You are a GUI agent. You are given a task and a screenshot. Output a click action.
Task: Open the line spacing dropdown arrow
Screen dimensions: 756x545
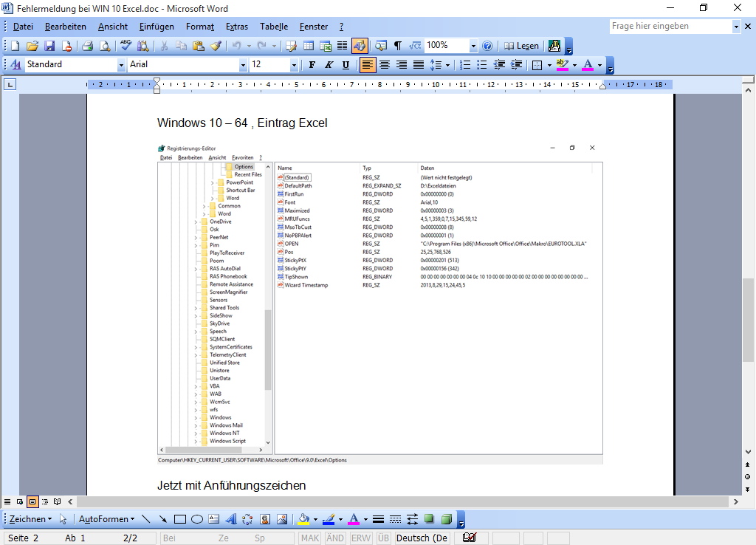(x=448, y=65)
